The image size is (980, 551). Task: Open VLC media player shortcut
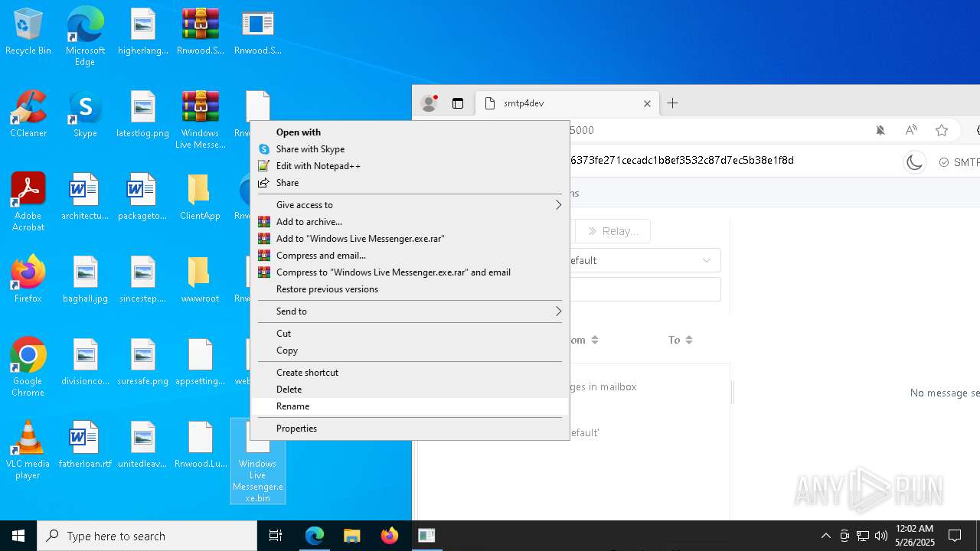28,451
